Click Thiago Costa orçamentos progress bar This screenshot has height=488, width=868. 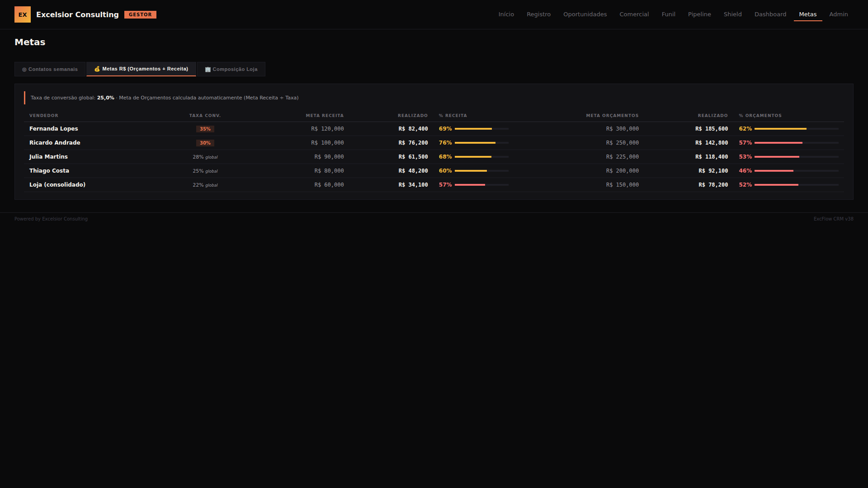pos(796,171)
